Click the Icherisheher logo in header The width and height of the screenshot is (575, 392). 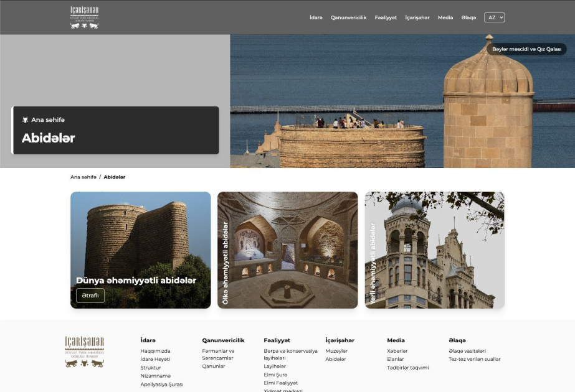[84, 17]
